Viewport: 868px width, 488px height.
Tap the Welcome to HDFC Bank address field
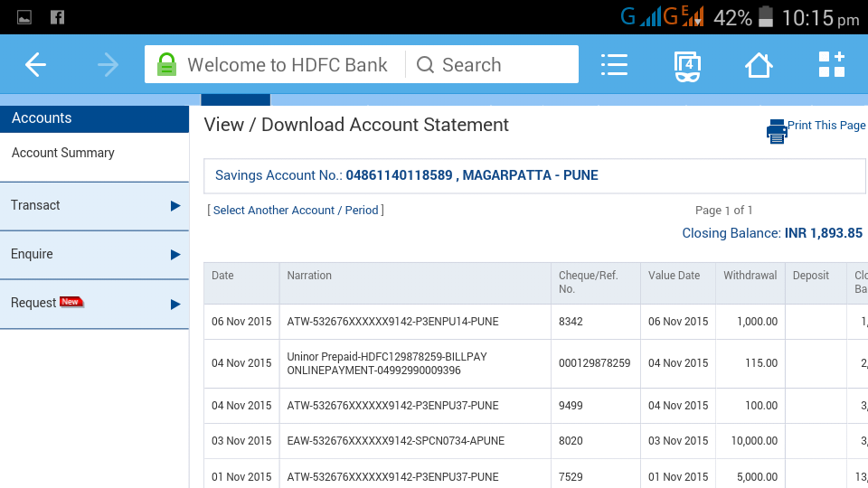(287, 65)
